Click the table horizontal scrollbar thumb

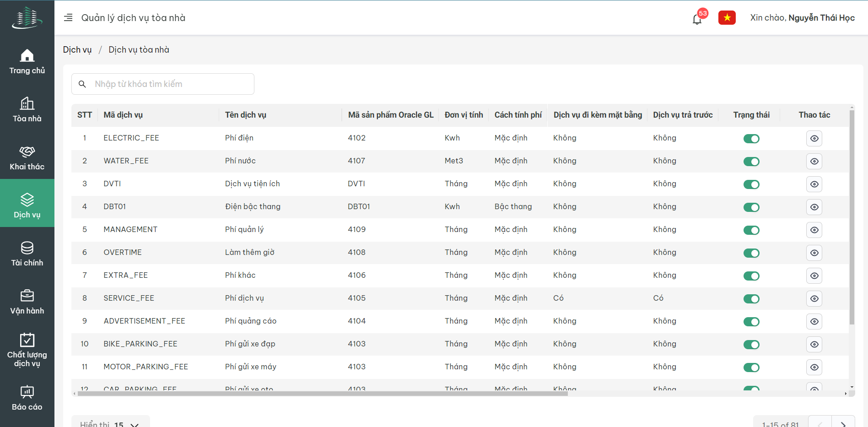(323, 393)
